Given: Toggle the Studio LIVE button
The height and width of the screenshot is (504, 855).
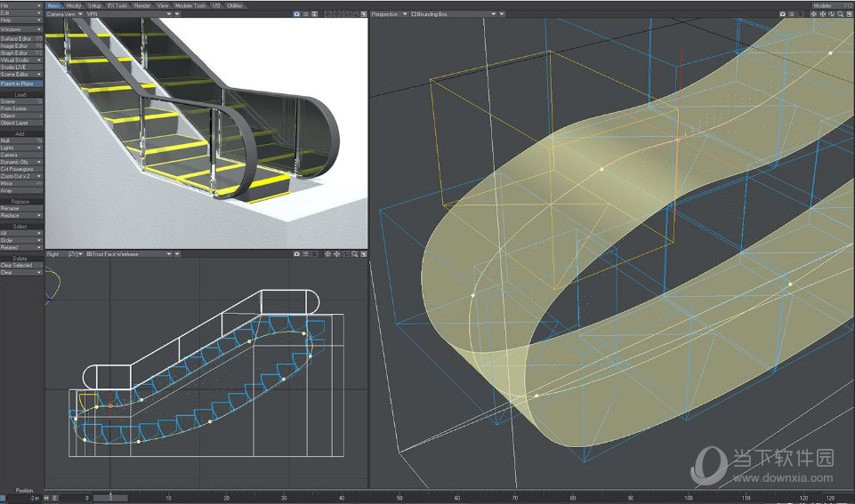Looking at the screenshot, I should click(x=21, y=67).
